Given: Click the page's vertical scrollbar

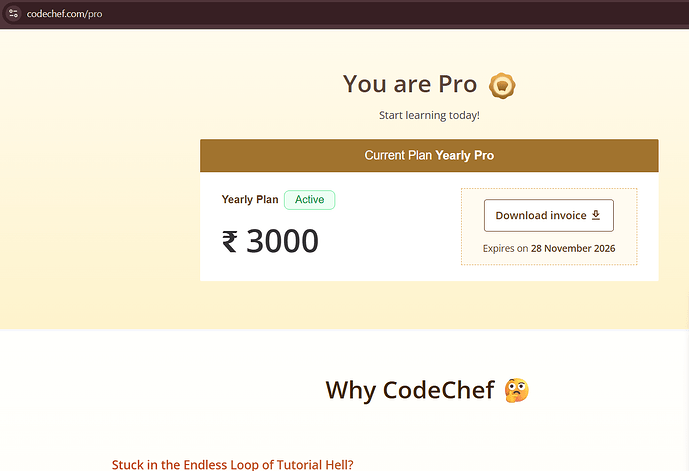Looking at the screenshot, I should pyautogui.click(x=687, y=312).
